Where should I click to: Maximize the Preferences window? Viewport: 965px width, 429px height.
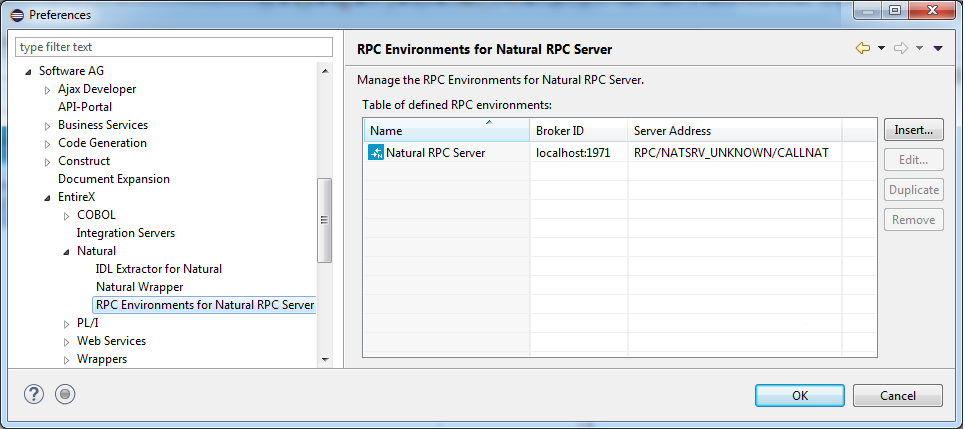(895, 10)
